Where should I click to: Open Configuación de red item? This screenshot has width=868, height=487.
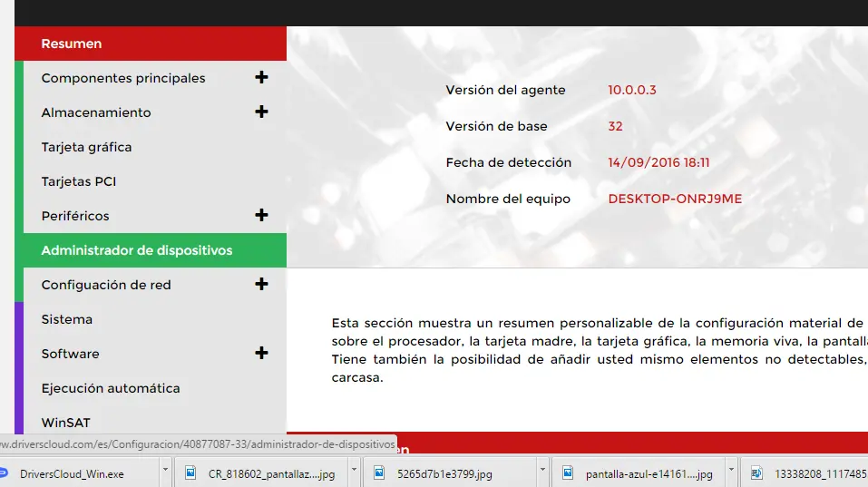pos(106,285)
